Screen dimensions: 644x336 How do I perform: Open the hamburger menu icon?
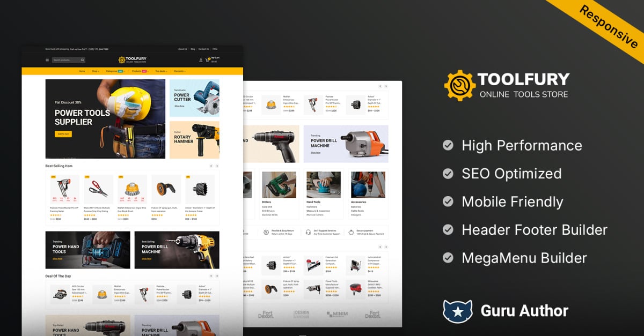[47, 60]
